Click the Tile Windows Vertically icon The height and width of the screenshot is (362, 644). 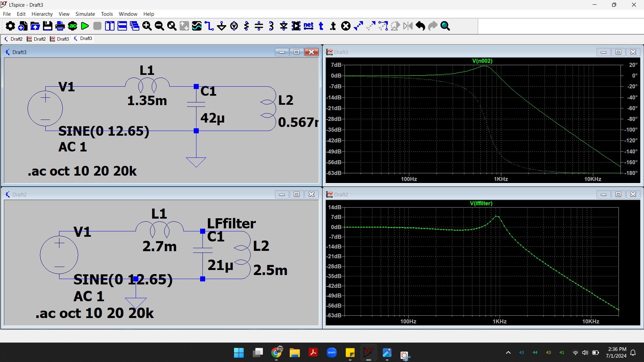pos(110,26)
